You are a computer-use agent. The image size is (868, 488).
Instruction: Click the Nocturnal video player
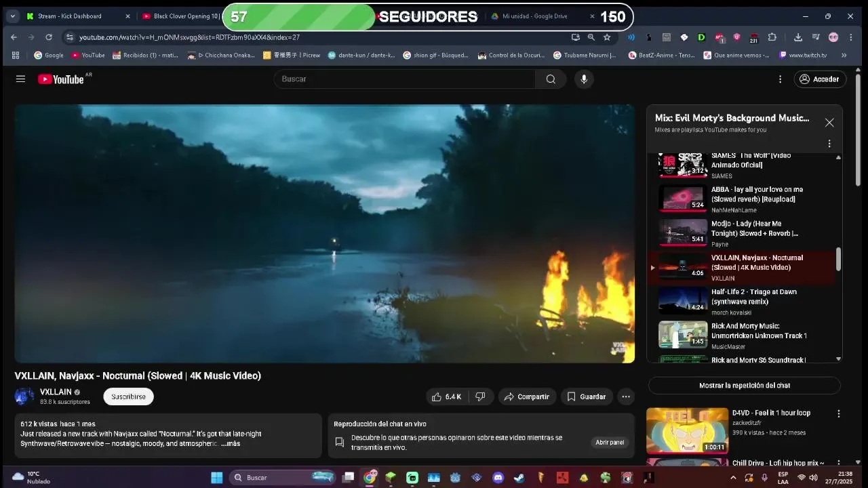[x=325, y=233]
